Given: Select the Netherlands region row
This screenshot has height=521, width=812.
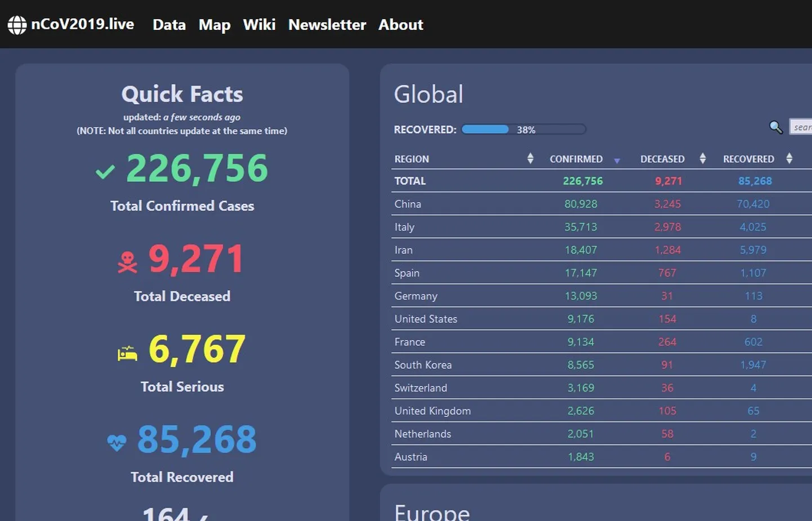Looking at the screenshot, I should [x=601, y=434].
